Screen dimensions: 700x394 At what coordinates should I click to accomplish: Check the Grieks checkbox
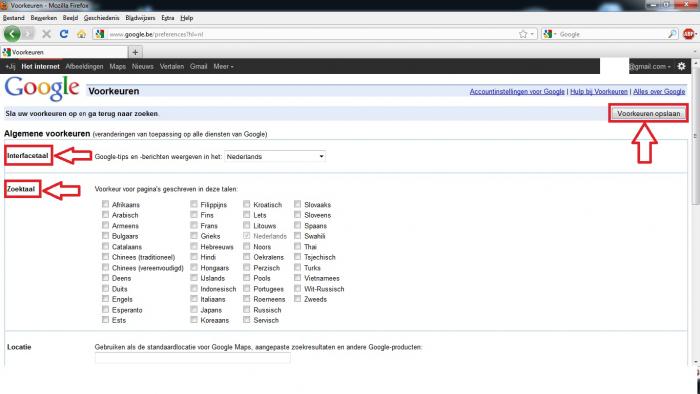tap(194, 236)
